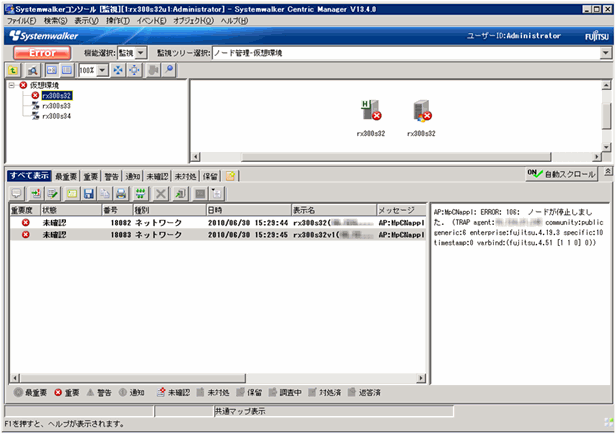Select the 最重要 tab

pyautogui.click(x=66, y=176)
